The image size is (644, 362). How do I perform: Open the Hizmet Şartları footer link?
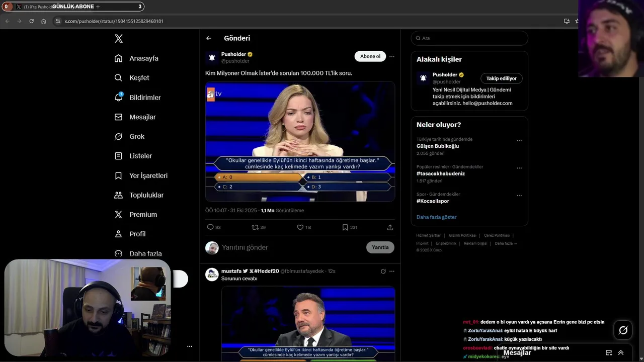click(x=429, y=235)
